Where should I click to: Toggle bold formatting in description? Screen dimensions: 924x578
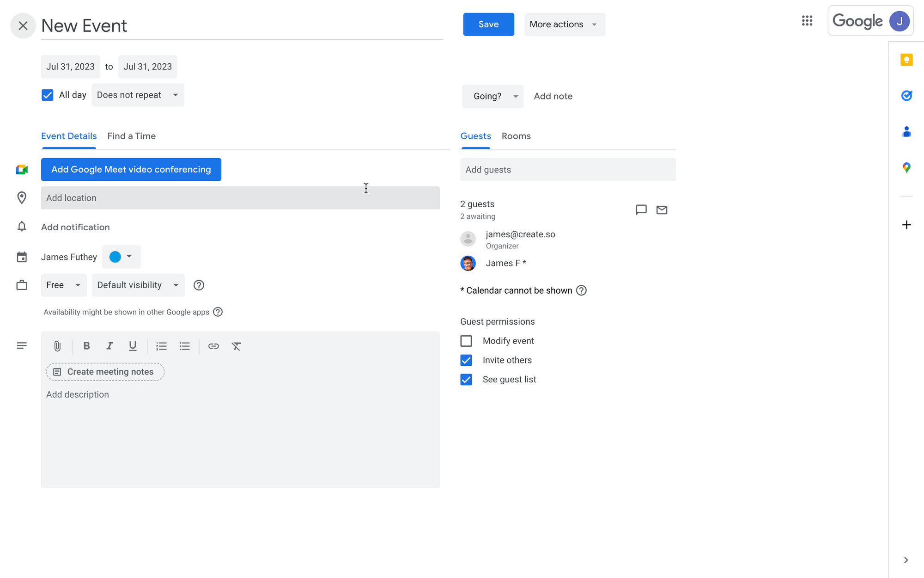point(86,346)
